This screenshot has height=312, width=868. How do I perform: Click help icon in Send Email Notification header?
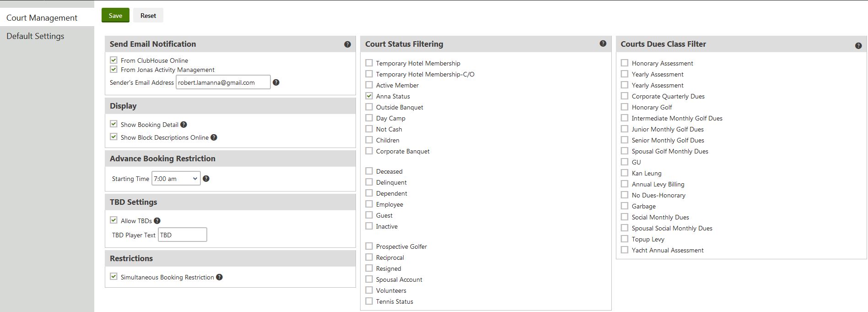[x=347, y=44]
